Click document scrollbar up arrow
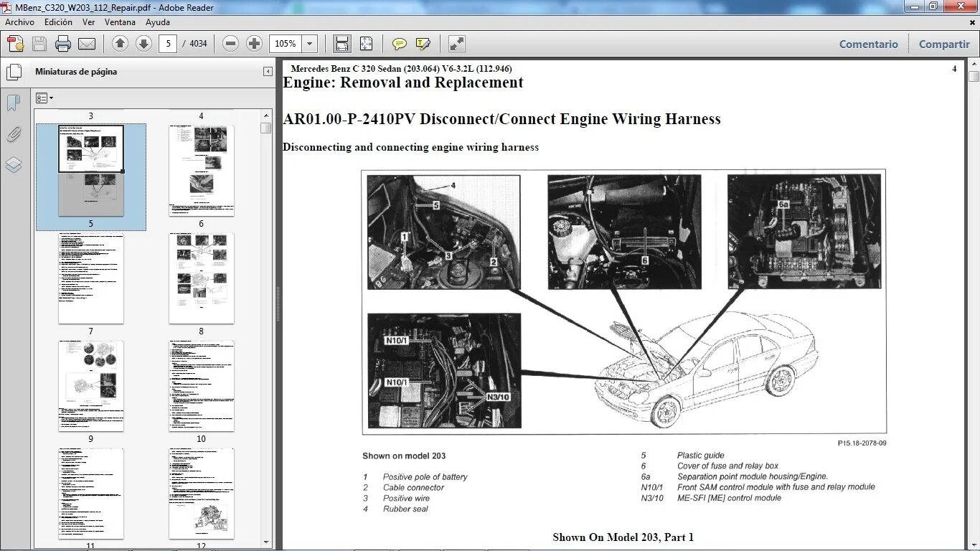The width and height of the screenshot is (980, 551). (973, 65)
